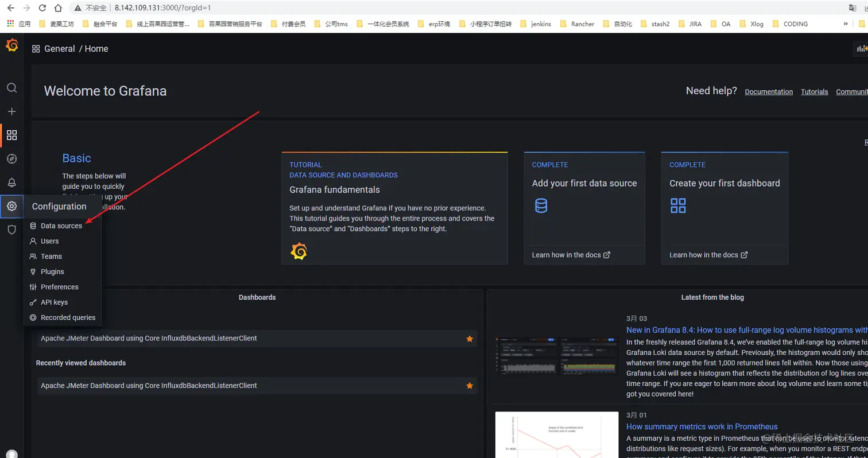Open the Search dashboards sidebar icon
The width and height of the screenshot is (868, 458).
click(11, 88)
